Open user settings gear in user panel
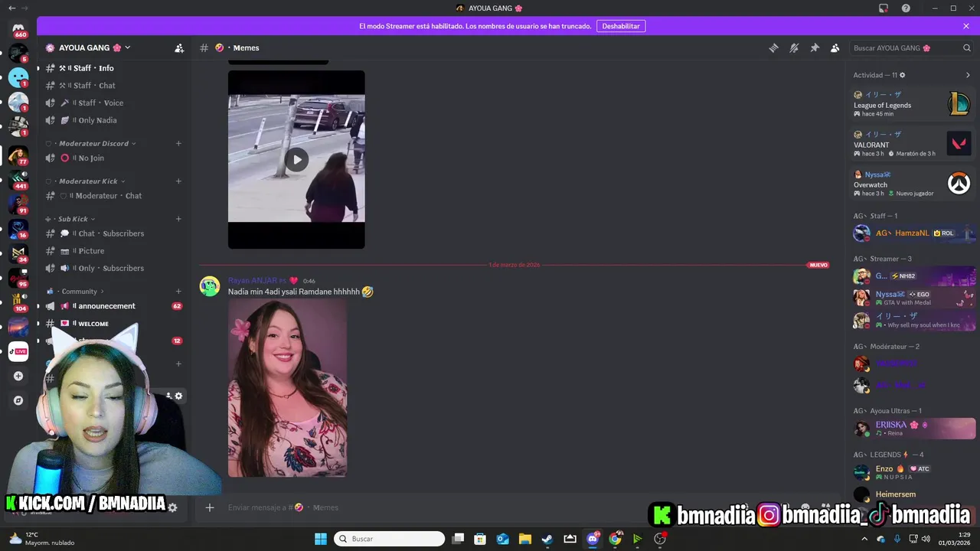Image resolution: width=980 pixels, height=551 pixels. (x=172, y=507)
